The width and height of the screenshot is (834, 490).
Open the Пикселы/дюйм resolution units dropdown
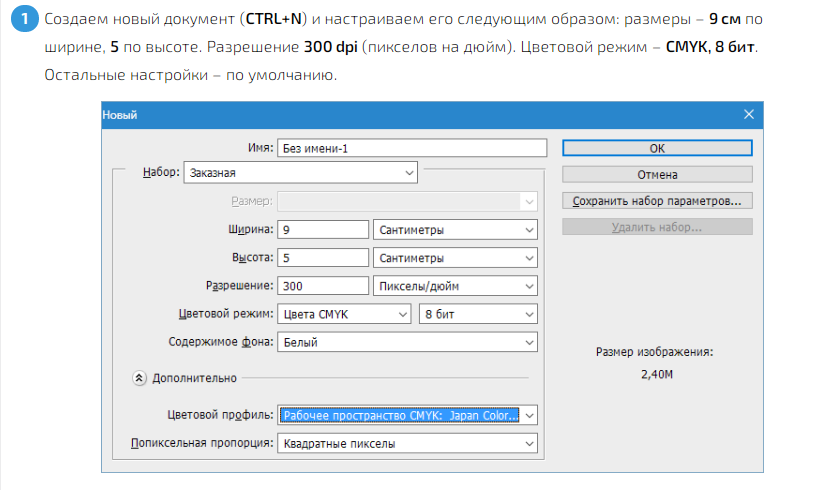tap(457, 286)
